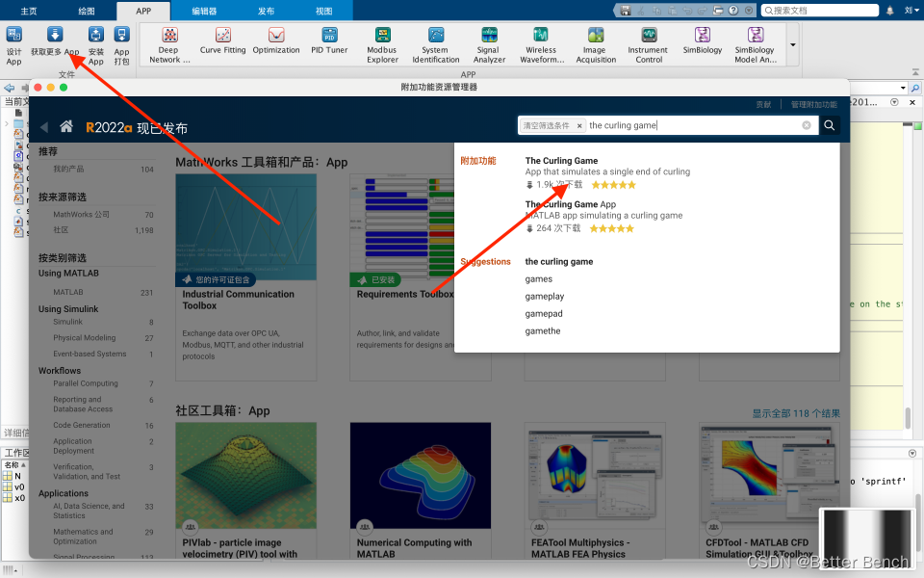Select workspace variable v0
924x578 pixels.
pos(19,487)
